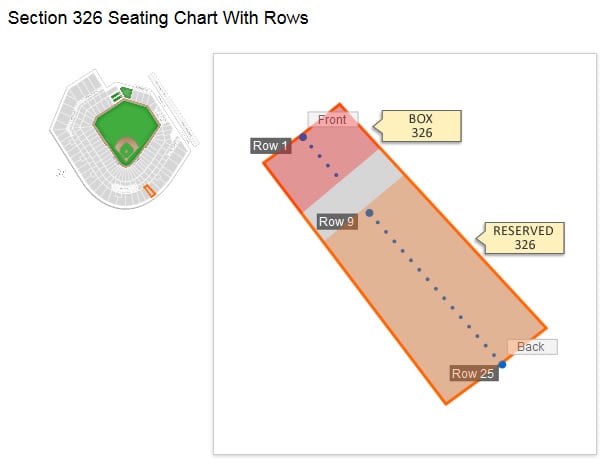Click the pink box seating area
The image size is (616, 473).
pyautogui.click(x=320, y=157)
